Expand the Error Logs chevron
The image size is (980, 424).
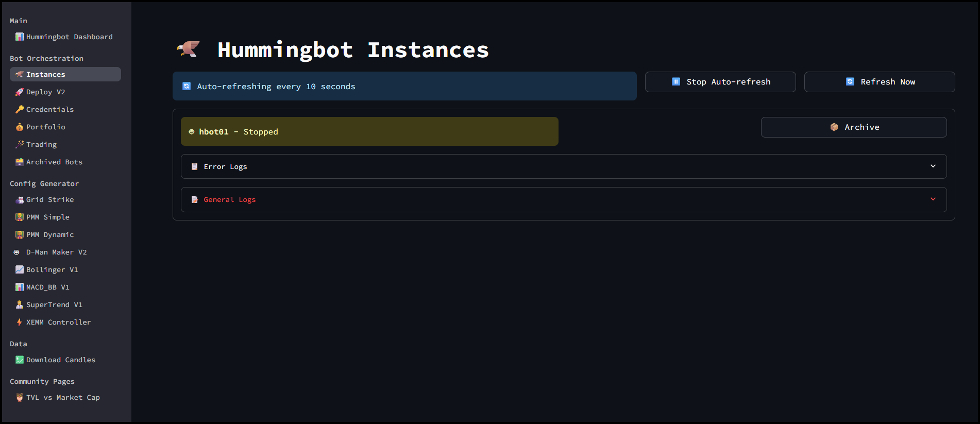click(x=933, y=166)
